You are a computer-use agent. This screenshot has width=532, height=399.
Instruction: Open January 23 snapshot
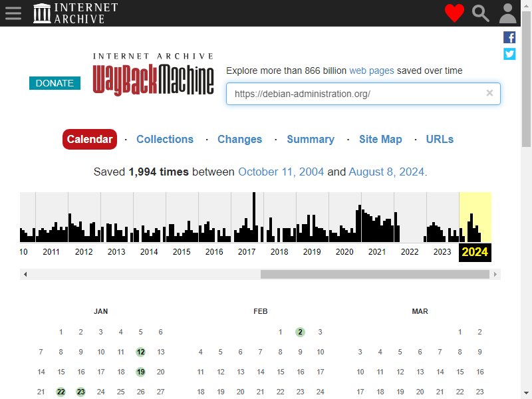click(80, 392)
